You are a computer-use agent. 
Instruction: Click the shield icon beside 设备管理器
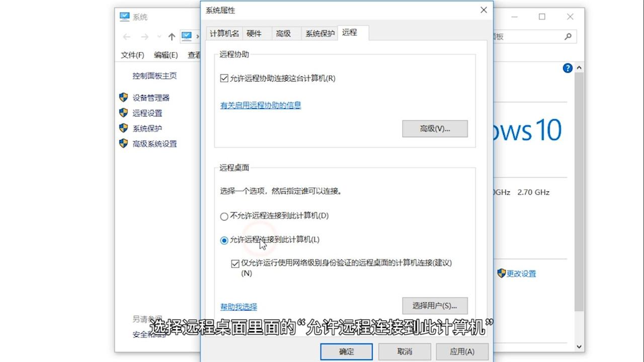point(123,98)
